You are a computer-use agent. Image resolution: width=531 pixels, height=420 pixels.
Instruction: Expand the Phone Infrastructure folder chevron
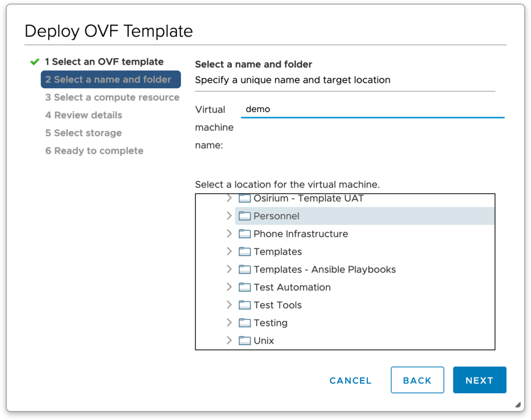tap(229, 234)
